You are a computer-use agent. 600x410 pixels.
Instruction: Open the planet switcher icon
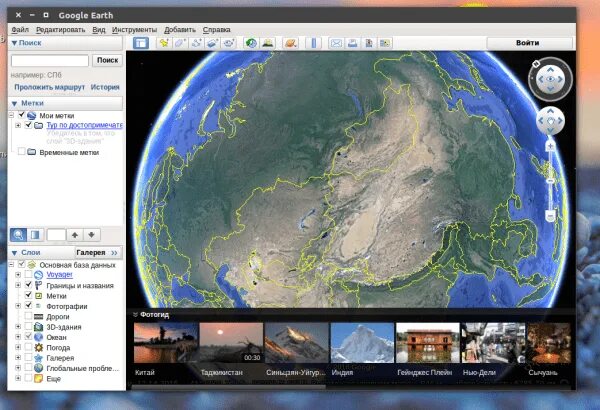pos(290,43)
